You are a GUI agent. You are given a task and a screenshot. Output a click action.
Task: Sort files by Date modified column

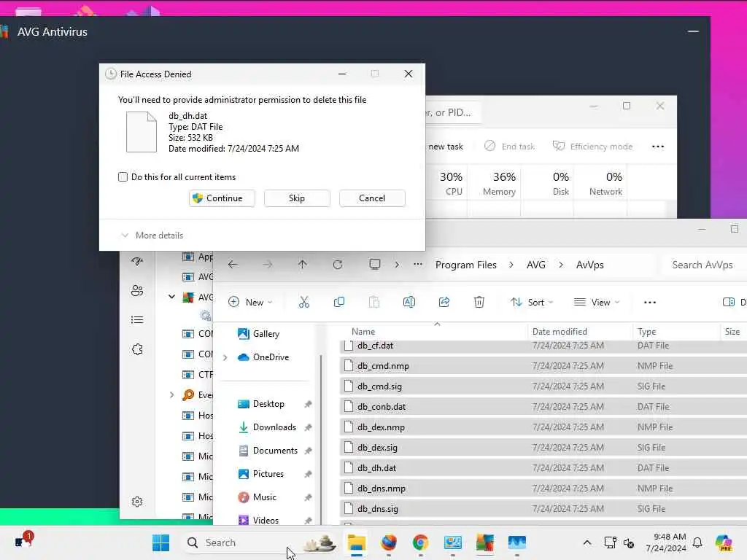[x=560, y=332]
